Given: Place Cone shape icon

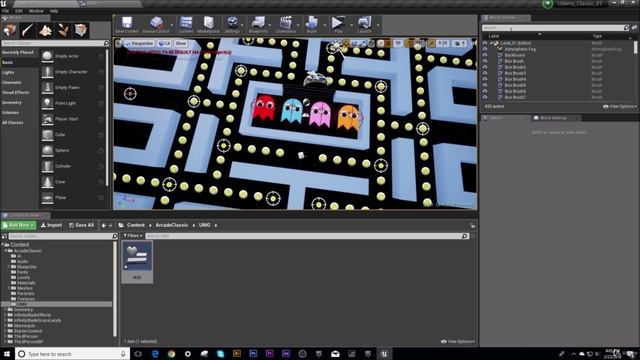Looking at the screenshot, I should click(47, 182).
